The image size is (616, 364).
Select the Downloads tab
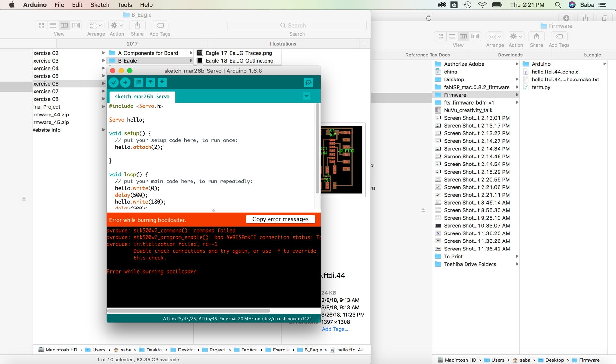point(510,55)
